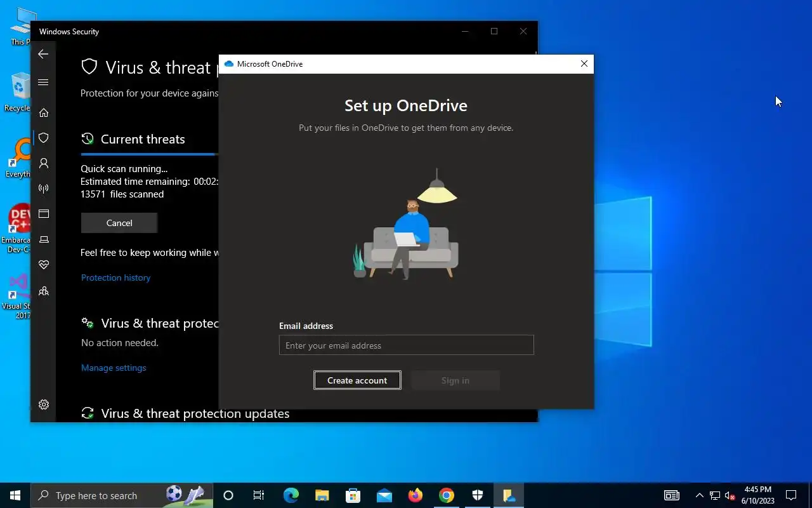Image resolution: width=812 pixels, height=508 pixels.
Task: Switch to Windows Security taskbar icon
Action: click(x=478, y=495)
